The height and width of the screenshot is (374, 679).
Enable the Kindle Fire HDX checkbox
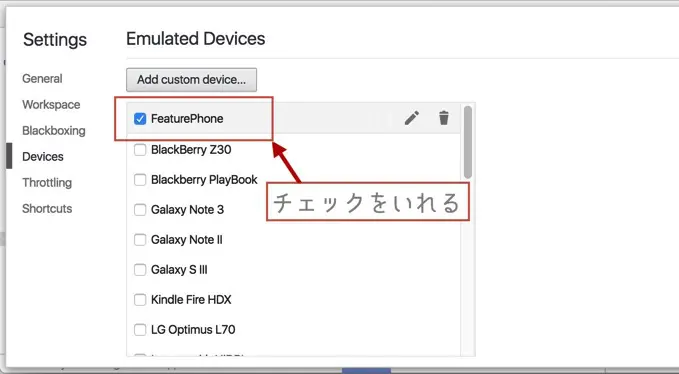point(140,300)
